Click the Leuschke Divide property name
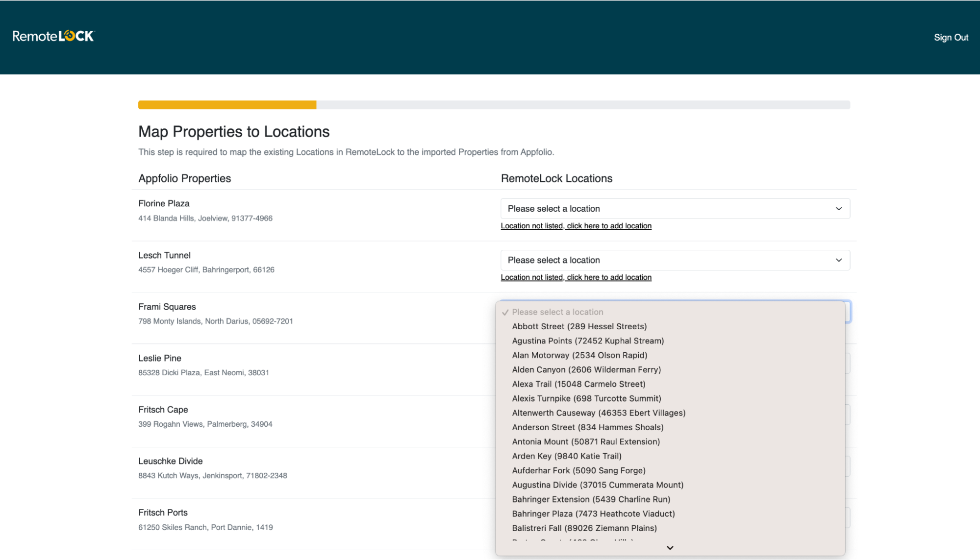Screen dimensions: 980x560 pyautogui.click(x=170, y=461)
